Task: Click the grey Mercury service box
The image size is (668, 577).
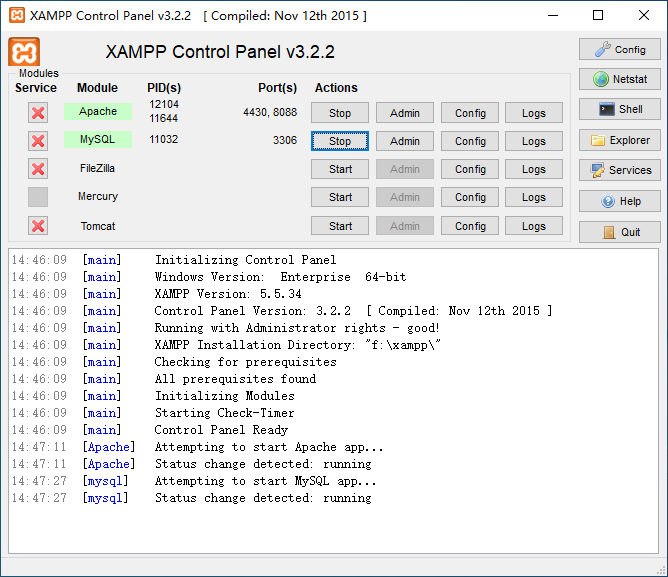Action: (x=38, y=197)
